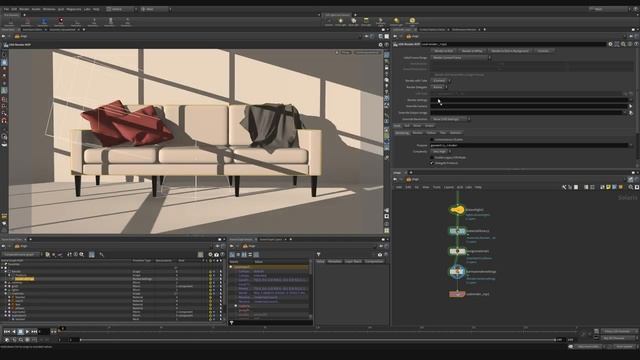Expand Render row in scene graph tree

click(x=6, y=271)
